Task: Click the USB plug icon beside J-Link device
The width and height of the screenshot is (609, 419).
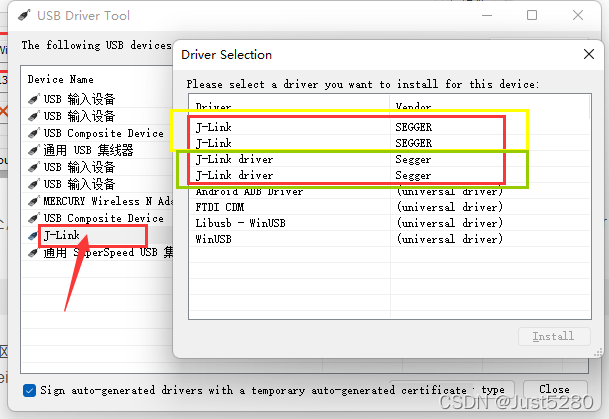Action: (x=33, y=235)
